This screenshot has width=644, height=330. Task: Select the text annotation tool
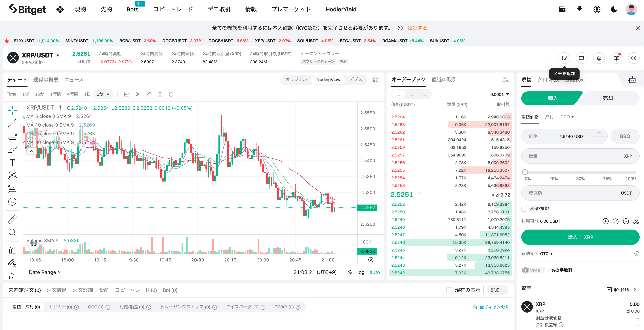(x=12, y=162)
